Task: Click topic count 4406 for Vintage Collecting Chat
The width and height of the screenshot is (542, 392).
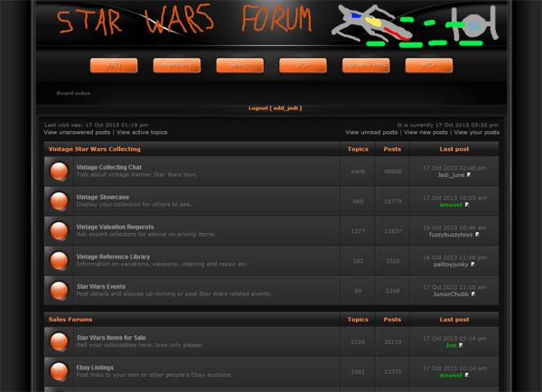Action: [x=358, y=171]
